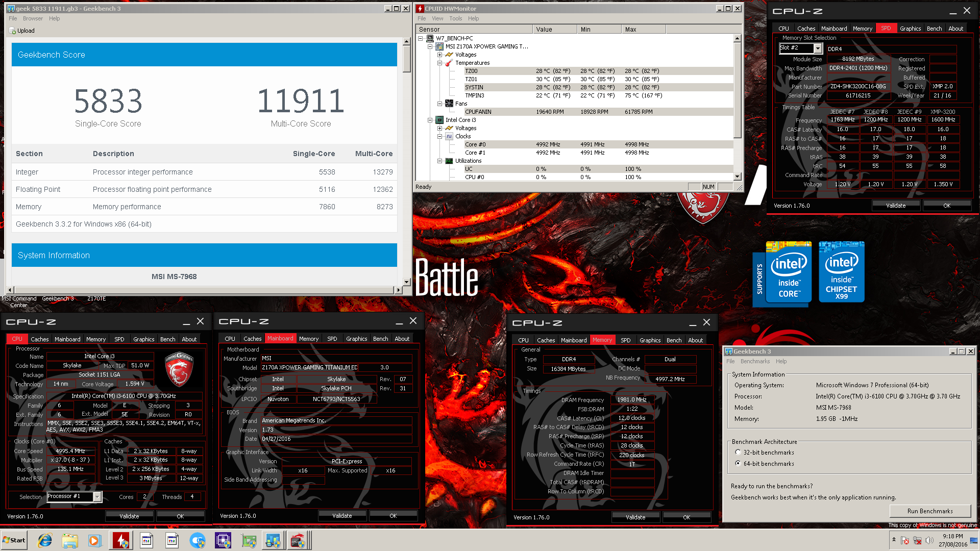This screenshot has height=551, width=980.
Task: Click Upload in Geekbench results window
Action: click(22, 31)
